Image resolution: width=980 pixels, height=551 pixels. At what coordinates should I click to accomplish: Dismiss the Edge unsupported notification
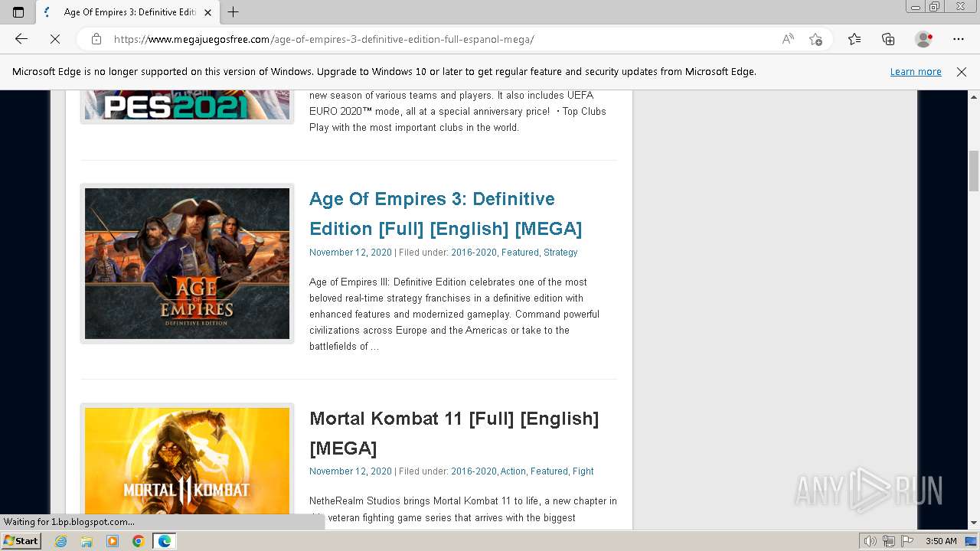[962, 72]
